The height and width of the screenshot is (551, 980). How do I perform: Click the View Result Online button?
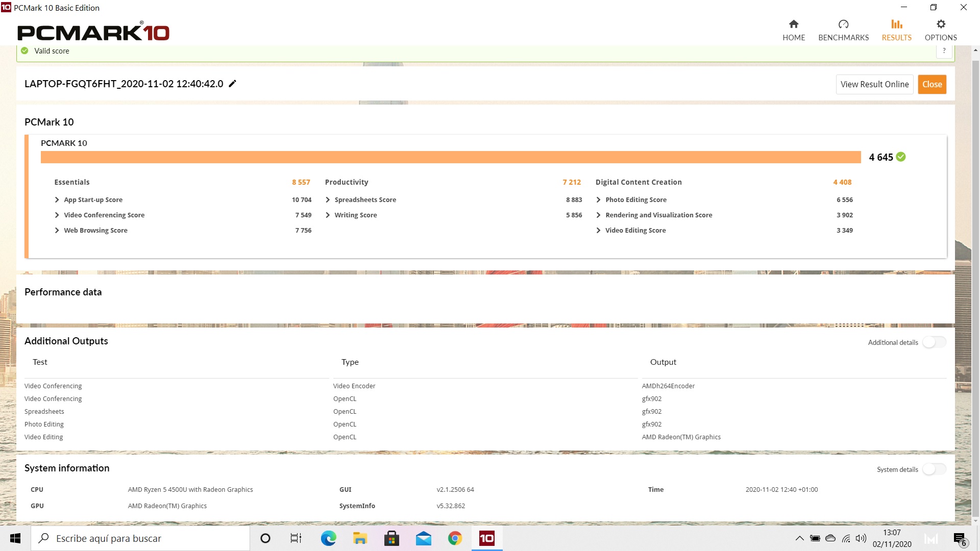[x=874, y=85]
